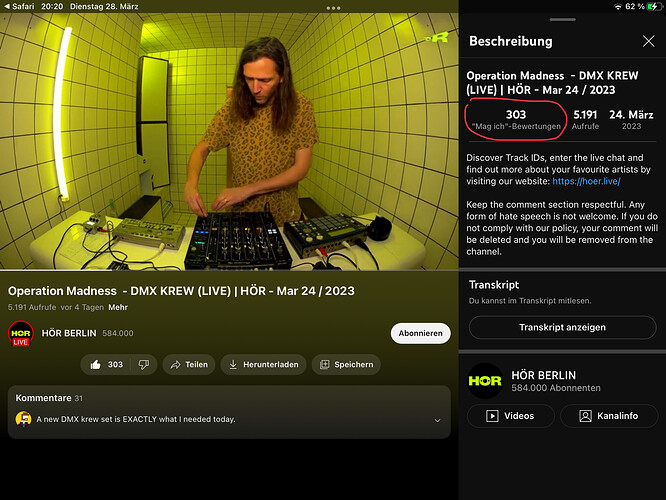Open channel Videos button
The image size is (666, 500).
click(x=511, y=415)
